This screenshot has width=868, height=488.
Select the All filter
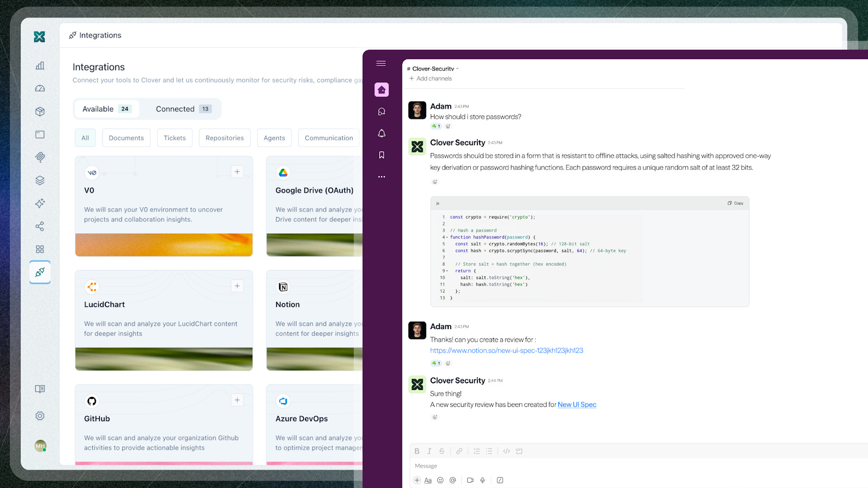pos(85,138)
